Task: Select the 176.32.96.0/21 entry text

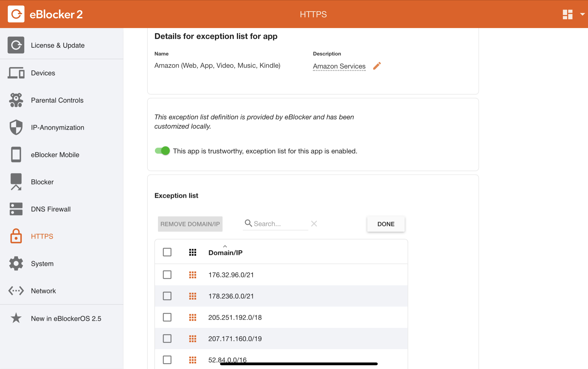Action: pos(231,275)
